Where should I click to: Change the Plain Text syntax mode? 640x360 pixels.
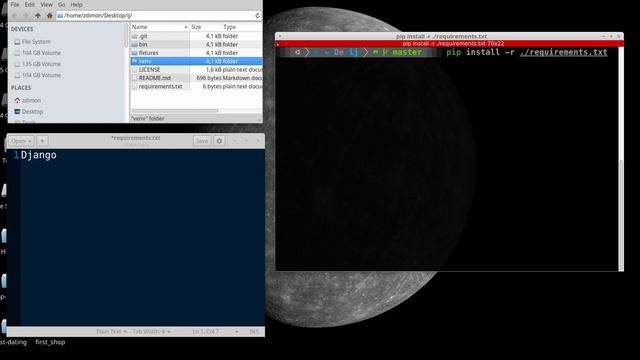[x=111, y=331]
